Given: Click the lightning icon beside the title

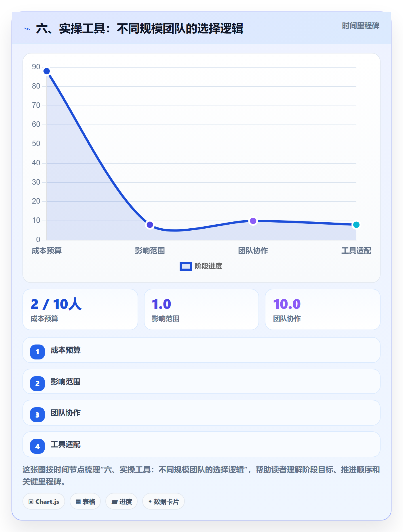Looking at the screenshot, I should [x=27, y=29].
